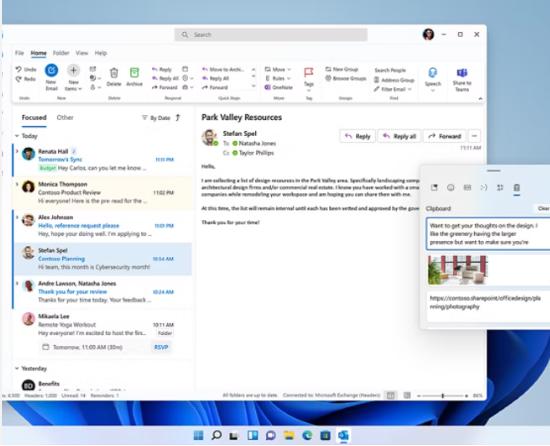Click the zoom slider handle

point(443,396)
